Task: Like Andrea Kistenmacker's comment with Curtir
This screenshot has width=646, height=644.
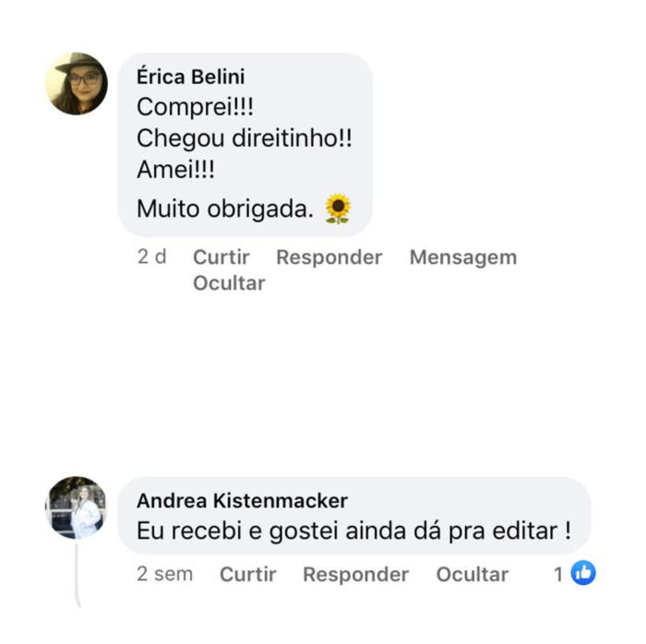Action: coord(247,574)
